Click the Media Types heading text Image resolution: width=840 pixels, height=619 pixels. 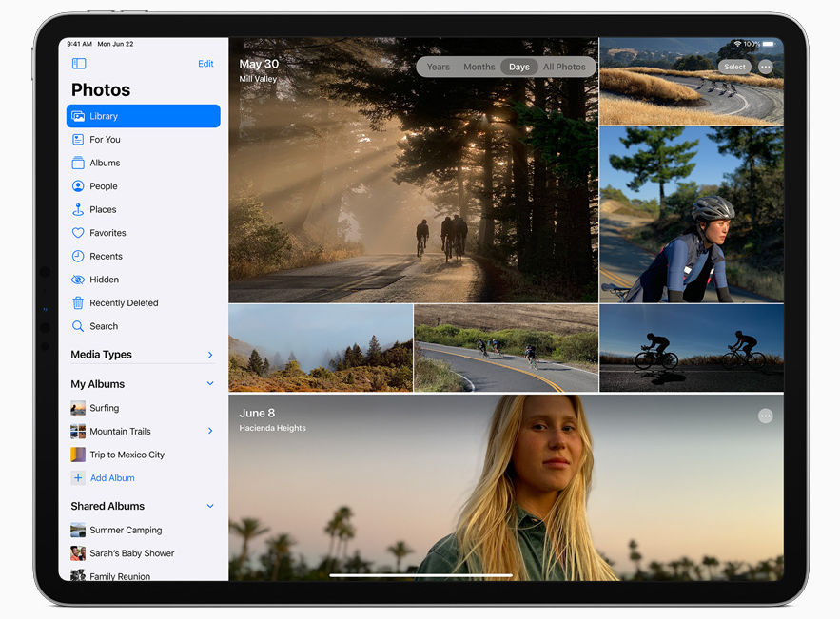pyautogui.click(x=101, y=355)
